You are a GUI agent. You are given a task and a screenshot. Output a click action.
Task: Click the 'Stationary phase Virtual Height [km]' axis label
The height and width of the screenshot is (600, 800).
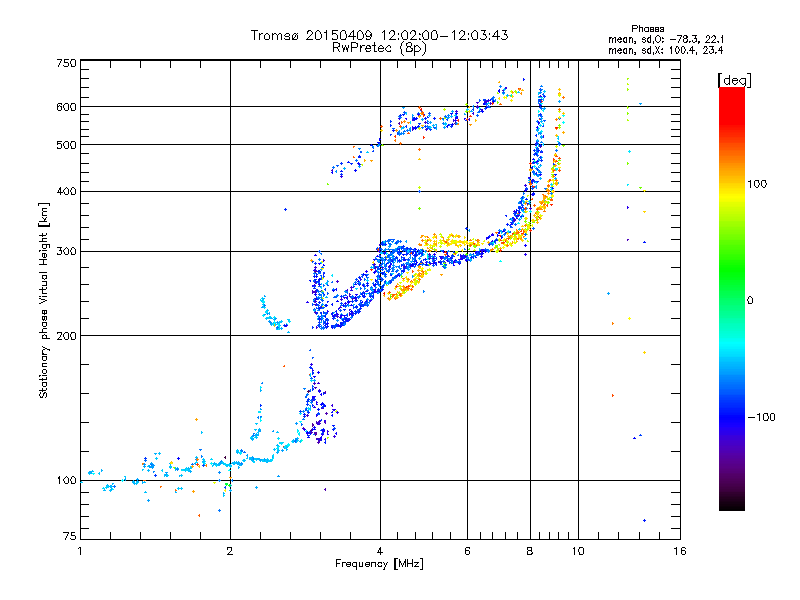click(x=43, y=301)
